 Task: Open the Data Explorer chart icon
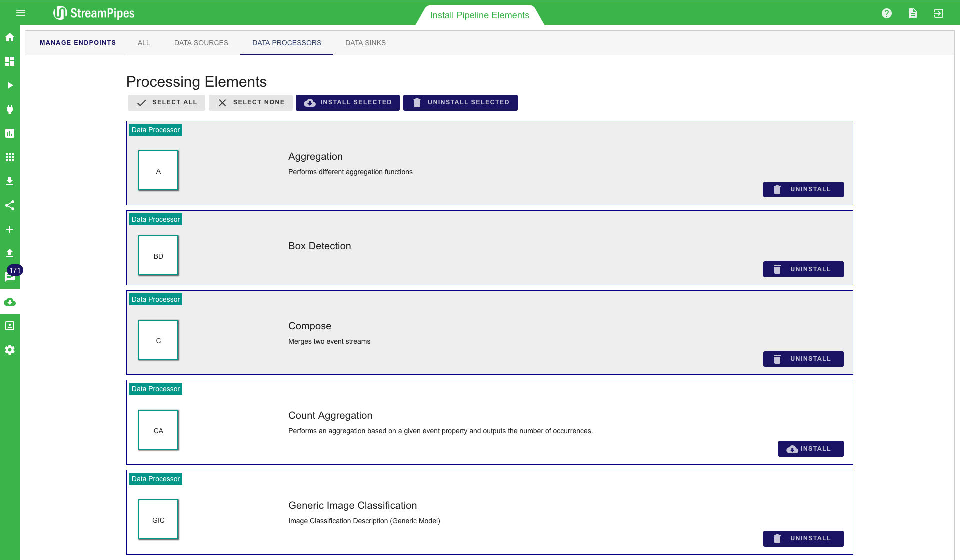(x=10, y=133)
